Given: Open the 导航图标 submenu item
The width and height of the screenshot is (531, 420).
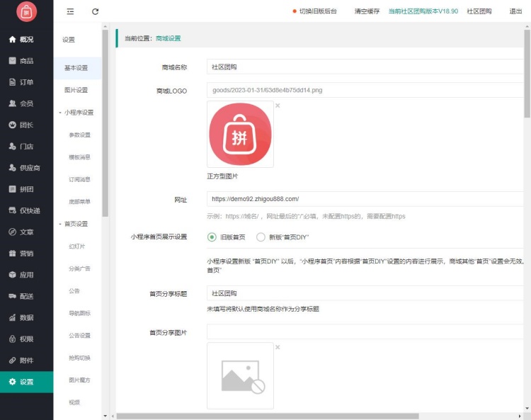Looking at the screenshot, I should [x=79, y=313].
